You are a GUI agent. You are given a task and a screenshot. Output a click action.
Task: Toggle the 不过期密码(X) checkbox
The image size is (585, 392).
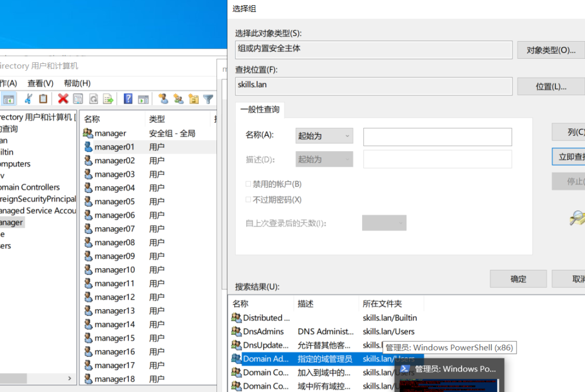[249, 200]
